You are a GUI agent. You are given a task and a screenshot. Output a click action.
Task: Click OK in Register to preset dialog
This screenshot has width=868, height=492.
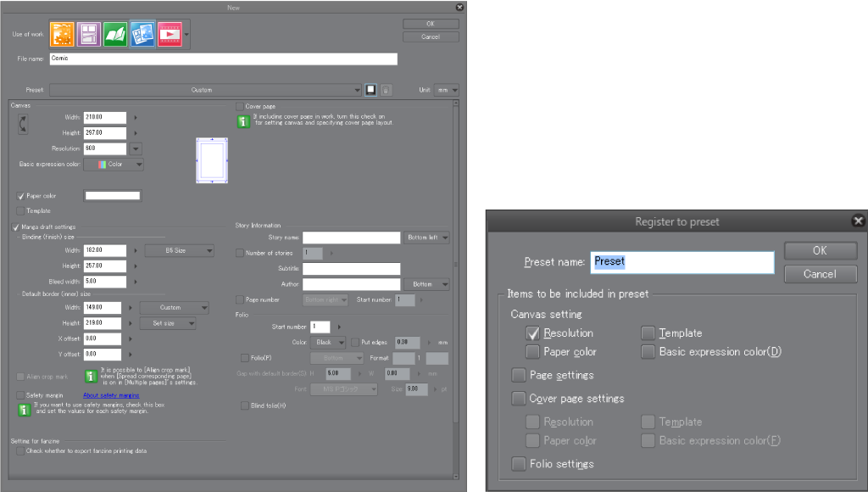pyautogui.click(x=820, y=251)
